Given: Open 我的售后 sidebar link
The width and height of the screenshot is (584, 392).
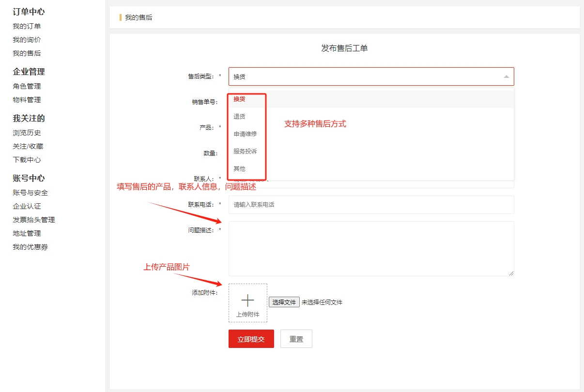Looking at the screenshot, I should pyautogui.click(x=27, y=53).
